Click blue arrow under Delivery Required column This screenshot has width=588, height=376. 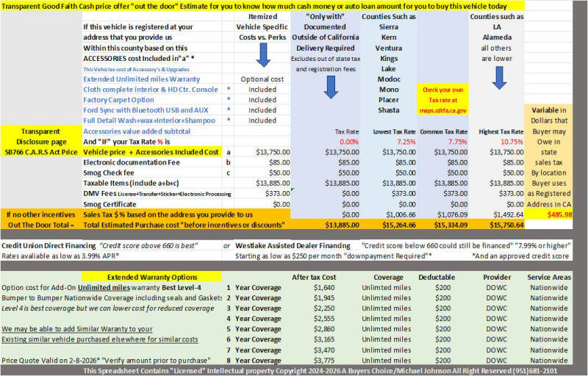pyautogui.click(x=331, y=87)
